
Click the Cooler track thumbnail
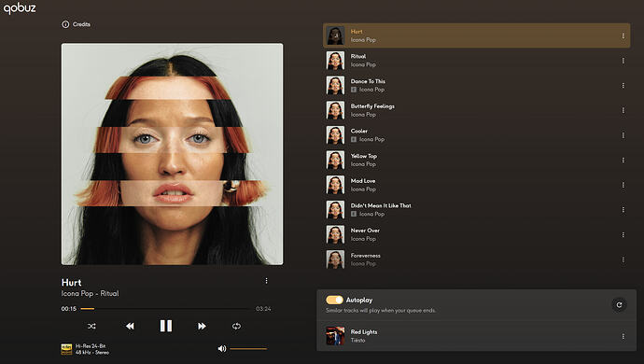(x=335, y=135)
